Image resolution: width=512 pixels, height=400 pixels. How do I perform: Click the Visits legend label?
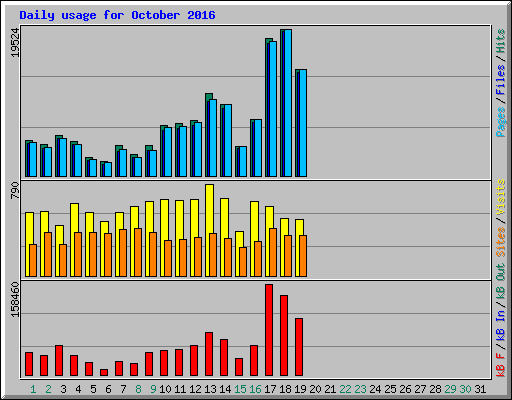(501, 197)
